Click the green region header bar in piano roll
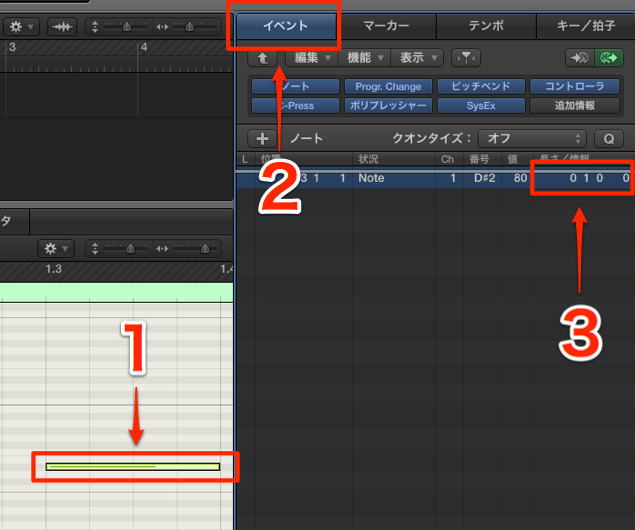 (117, 292)
